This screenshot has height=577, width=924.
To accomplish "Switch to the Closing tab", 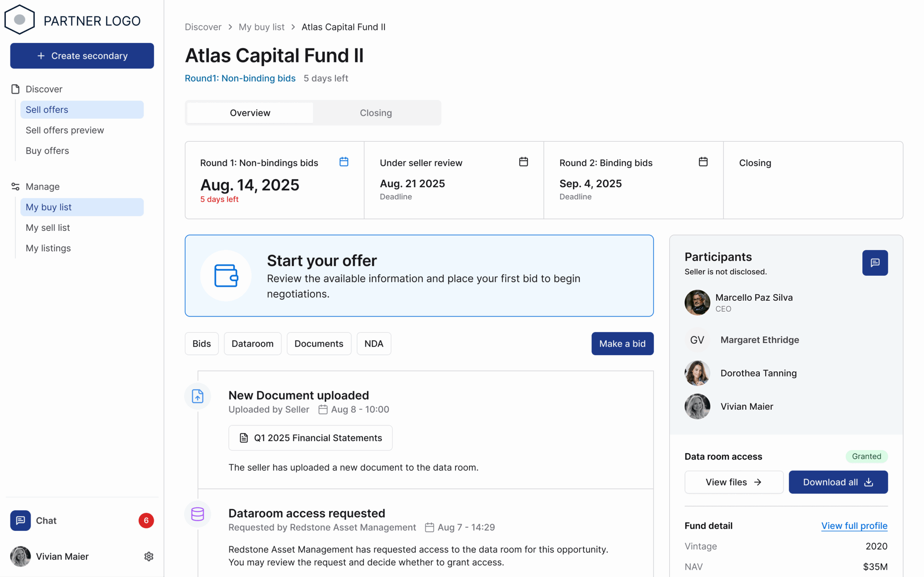I will pos(376,113).
